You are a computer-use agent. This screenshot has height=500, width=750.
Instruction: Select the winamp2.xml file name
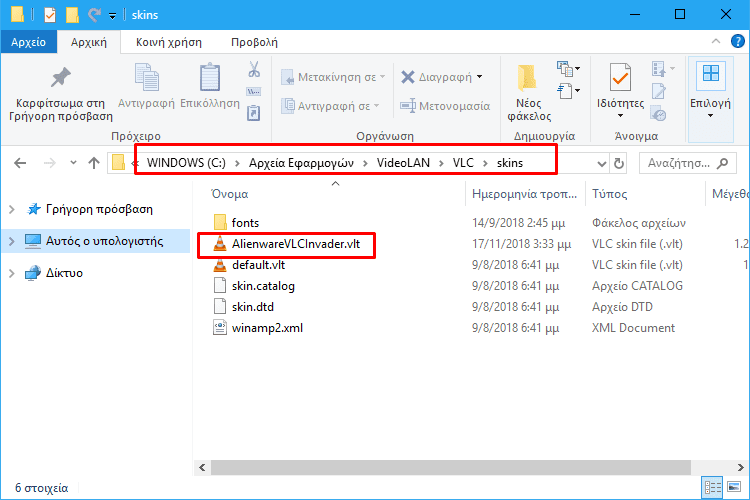tap(267, 328)
